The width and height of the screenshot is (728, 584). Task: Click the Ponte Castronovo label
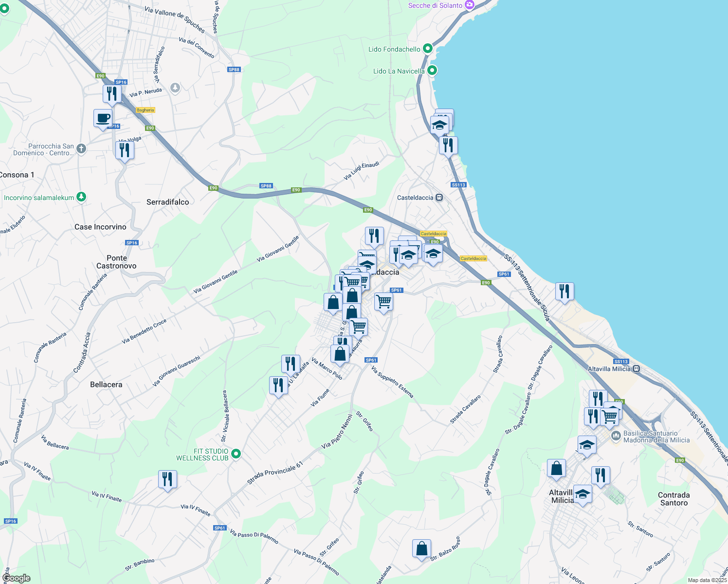pyautogui.click(x=116, y=262)
